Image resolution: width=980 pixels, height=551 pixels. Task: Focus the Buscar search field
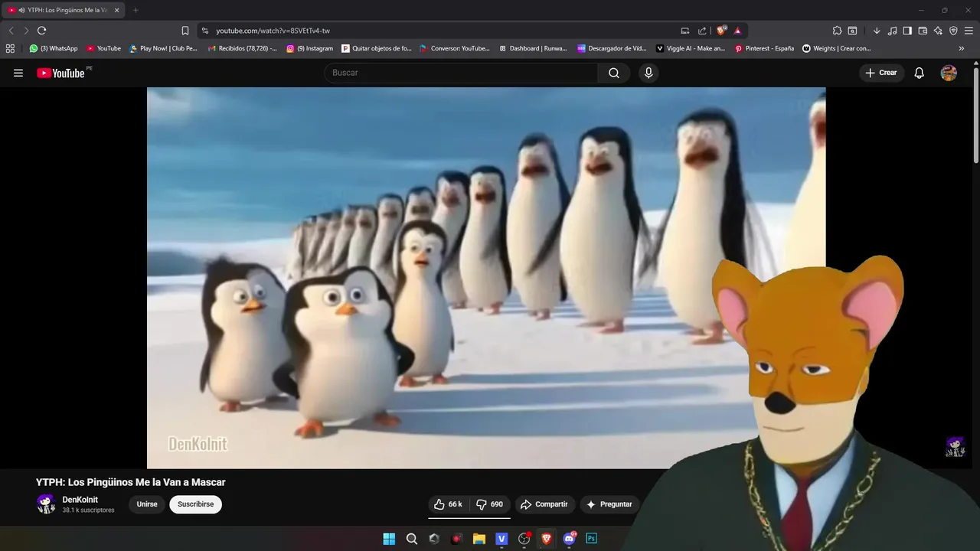point(461,73)
